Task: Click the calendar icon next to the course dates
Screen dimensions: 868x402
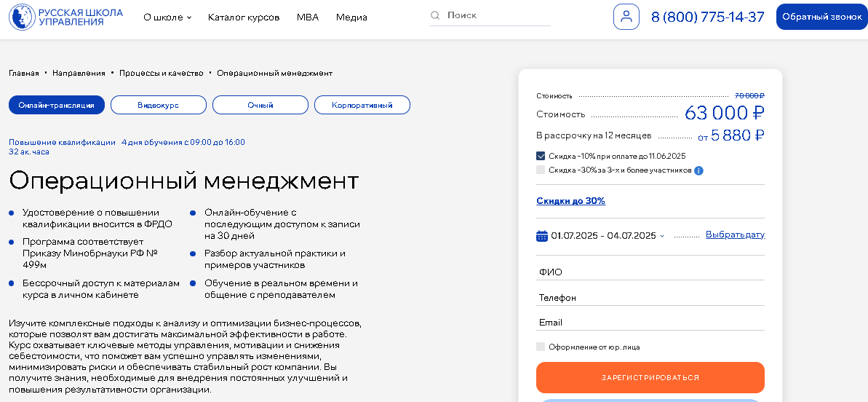Action: click(541, 236)
